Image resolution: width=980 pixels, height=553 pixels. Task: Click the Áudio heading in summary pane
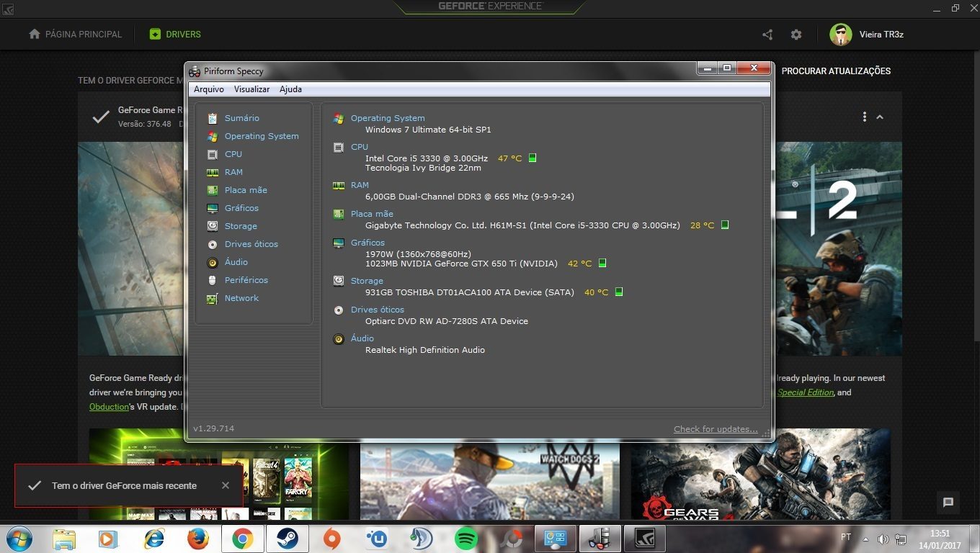pos(362,338)
